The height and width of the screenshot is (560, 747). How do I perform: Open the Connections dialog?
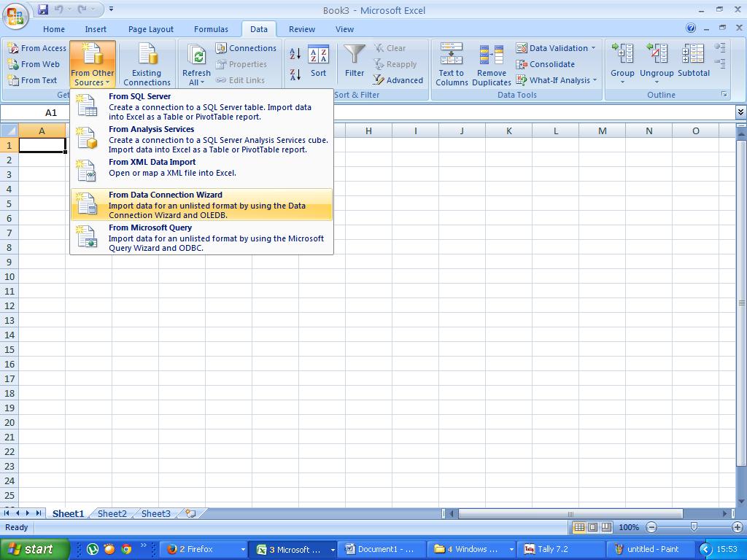point(246,48)
